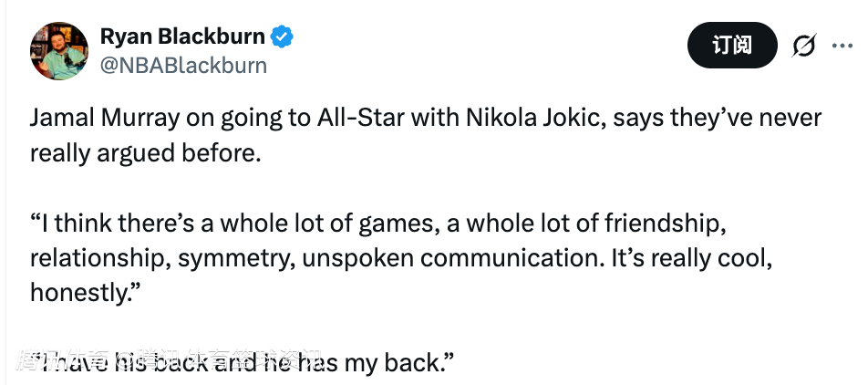This screenshot has width=868, height=385.
Task: Click the phrase "unspoken communication"
Action: (449, 258)
